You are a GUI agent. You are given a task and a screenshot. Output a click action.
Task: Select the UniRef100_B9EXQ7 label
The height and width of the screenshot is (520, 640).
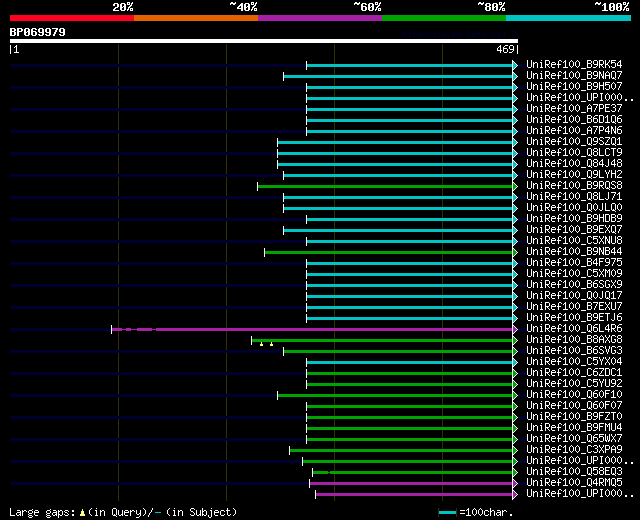[574, 230]
